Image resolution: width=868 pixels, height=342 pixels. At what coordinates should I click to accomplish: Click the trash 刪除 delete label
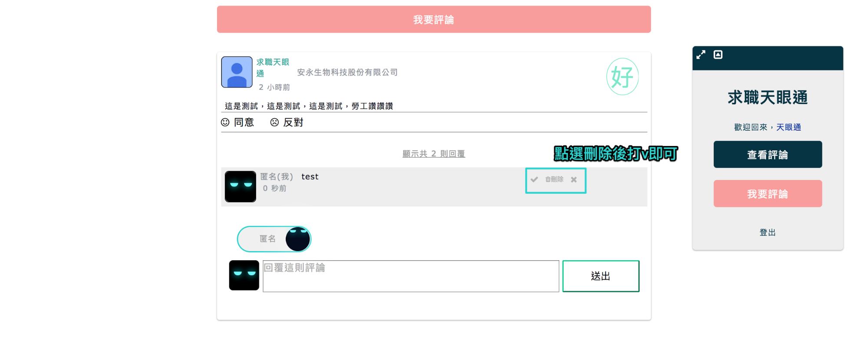coord(554,179)
